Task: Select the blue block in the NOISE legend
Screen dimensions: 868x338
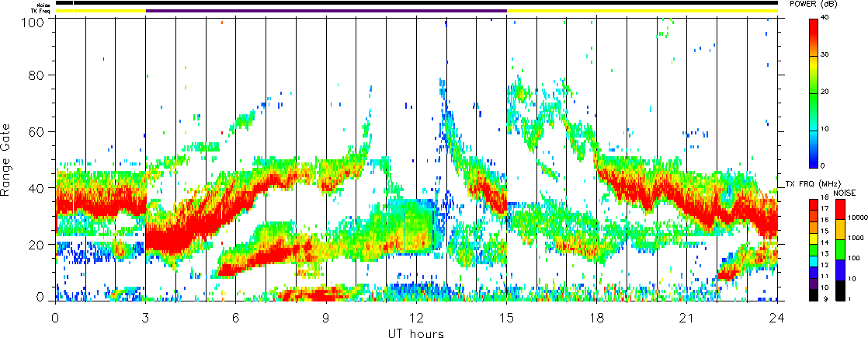Action: (840, 270)
